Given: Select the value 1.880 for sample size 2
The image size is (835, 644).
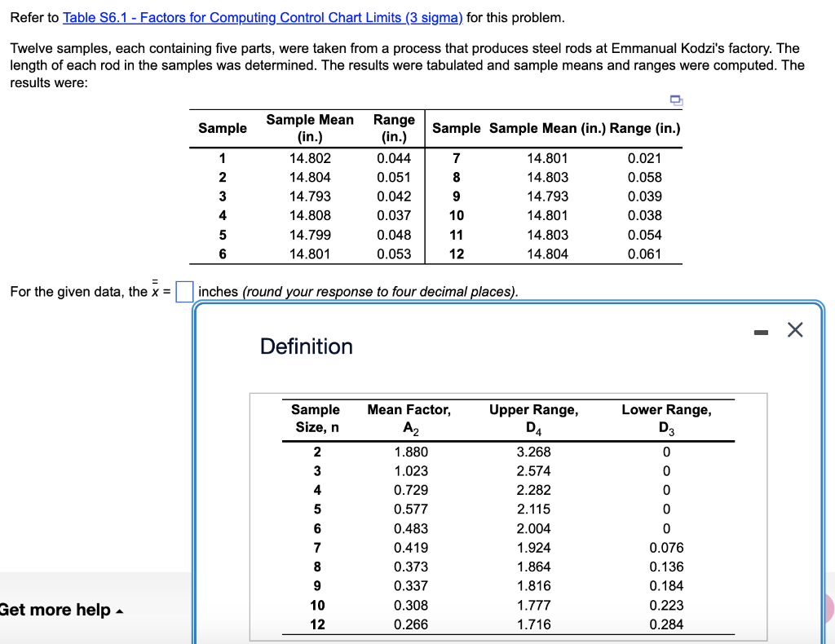Looking at the screenshot, I should click(409, 452).
